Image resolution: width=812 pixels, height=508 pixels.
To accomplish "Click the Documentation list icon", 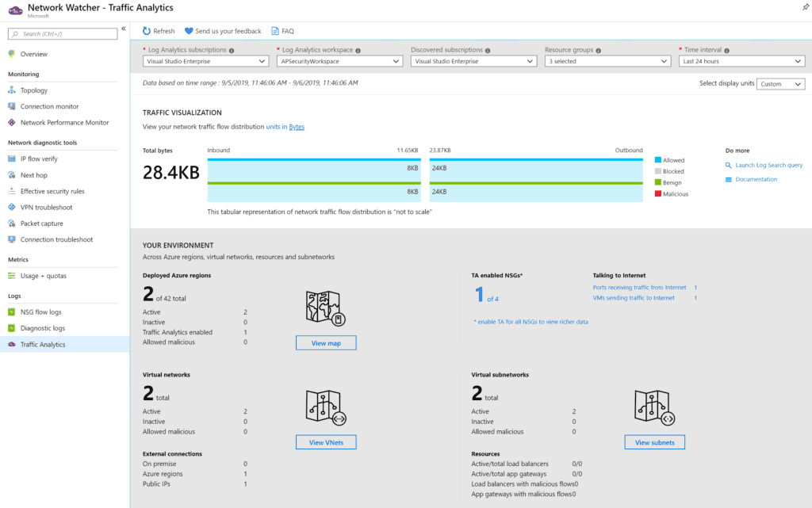I will tap(729, 180).
